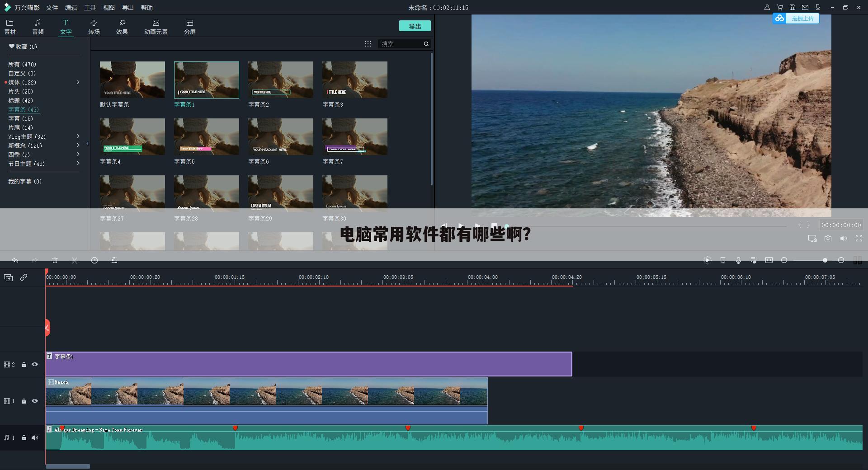Viewport: 868px width, 470px height.
Task: Toggle lock on audio track 1
Action: [24, 438]
